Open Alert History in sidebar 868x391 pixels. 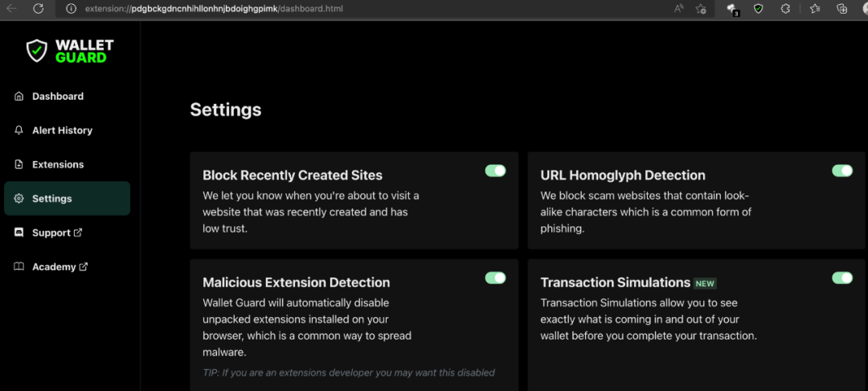click(62, 130)
